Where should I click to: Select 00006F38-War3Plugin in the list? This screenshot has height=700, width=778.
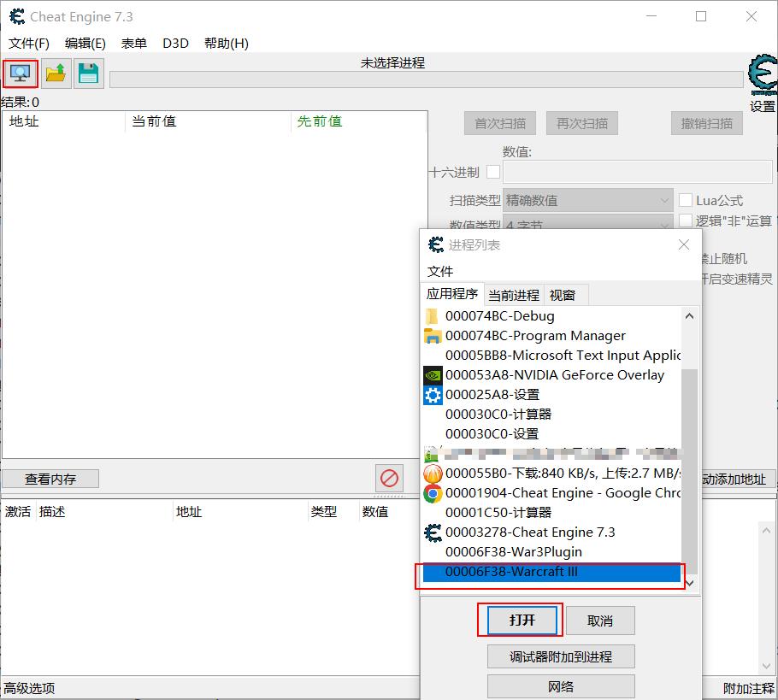[551, 552]
